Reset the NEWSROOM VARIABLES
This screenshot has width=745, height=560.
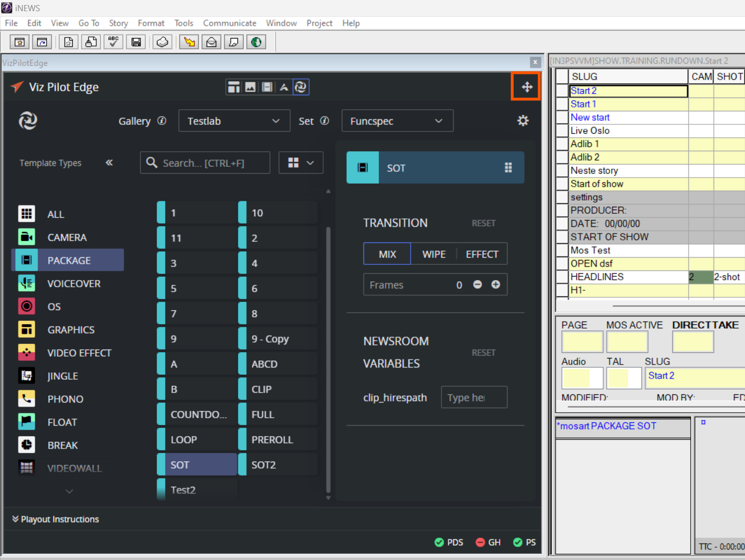point(483,352)
